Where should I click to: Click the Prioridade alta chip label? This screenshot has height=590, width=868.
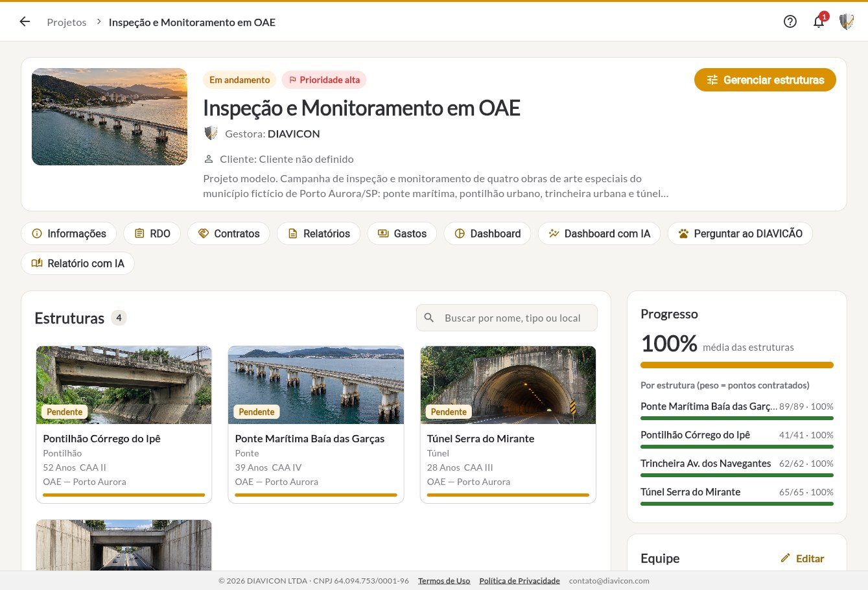[329, 80]
